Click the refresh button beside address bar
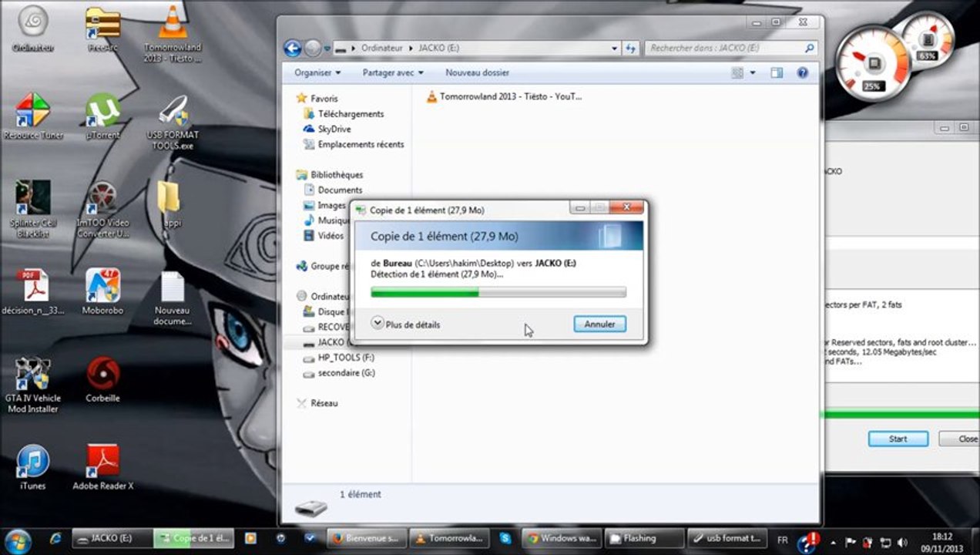The height and width of the screenshot is (555, 980). click(x=630, y=48)
